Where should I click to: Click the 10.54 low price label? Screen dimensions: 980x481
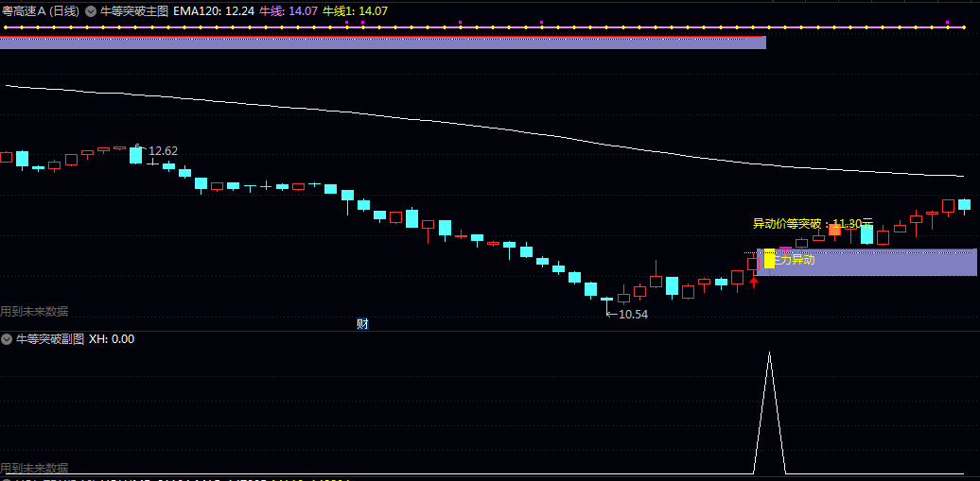pyautogui.click(x=633, y=315)
